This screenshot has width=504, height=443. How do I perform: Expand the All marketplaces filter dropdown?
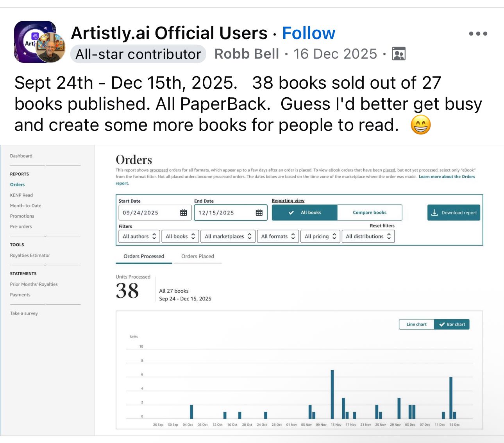tap(228, 236)
